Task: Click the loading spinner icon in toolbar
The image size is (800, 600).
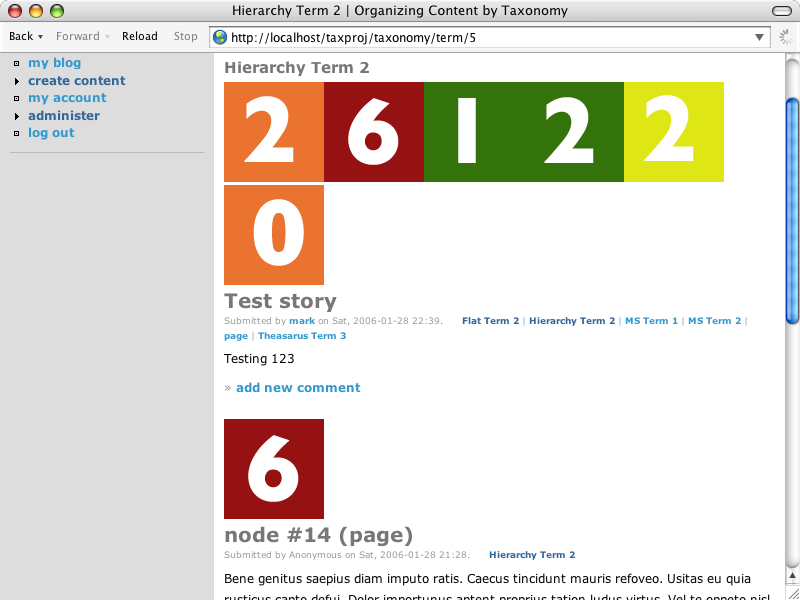Action: (787, 37)
